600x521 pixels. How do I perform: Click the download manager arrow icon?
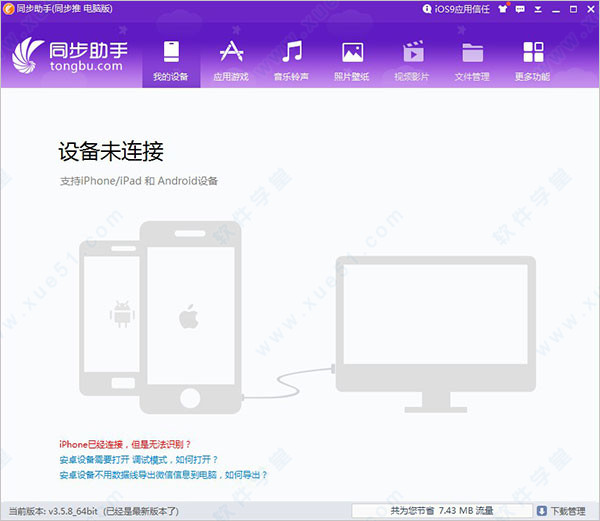click(x=542, y=511)
